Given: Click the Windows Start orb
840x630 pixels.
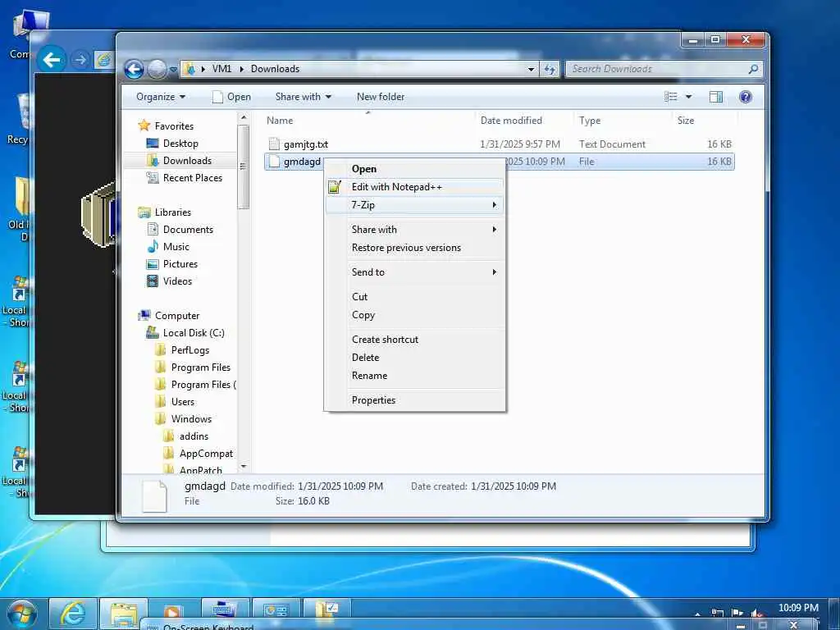Looking at the screenshot, I should [x=22, y=614].
